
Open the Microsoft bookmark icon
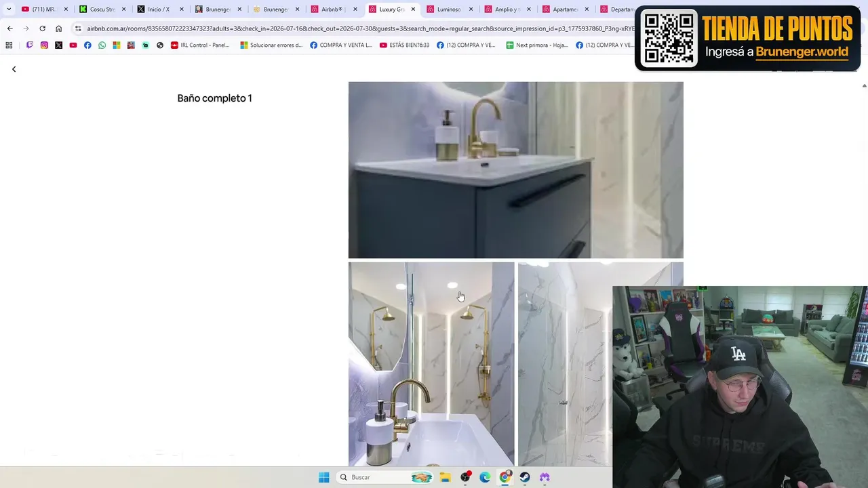click(117, 45)
